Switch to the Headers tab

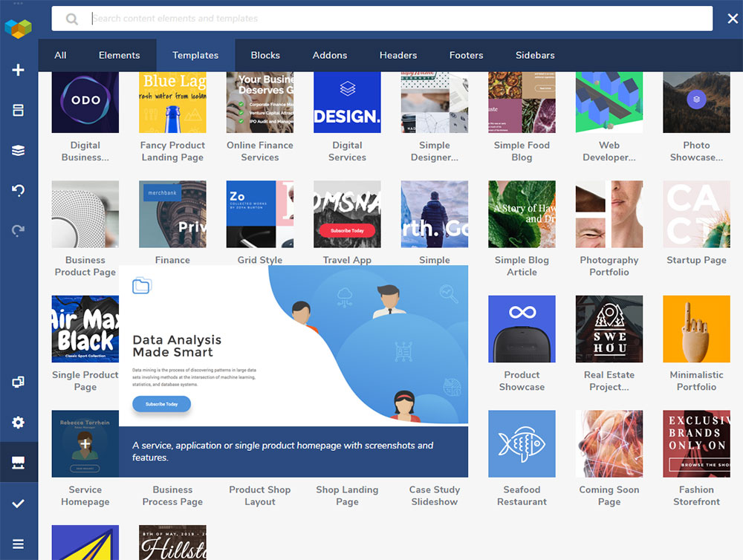click(x=398, y=55)
